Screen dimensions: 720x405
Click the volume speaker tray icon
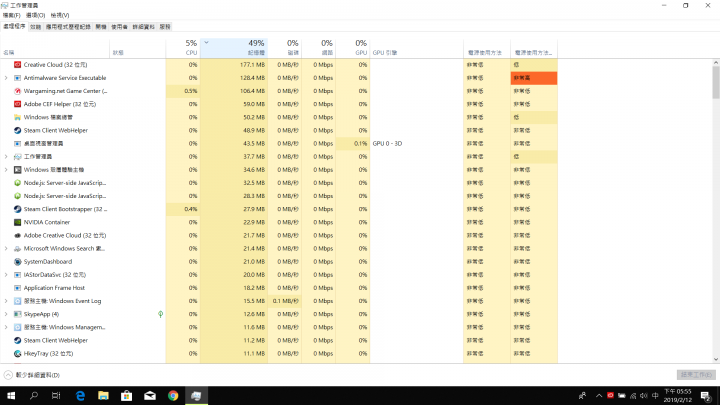(x=644, y=395)
